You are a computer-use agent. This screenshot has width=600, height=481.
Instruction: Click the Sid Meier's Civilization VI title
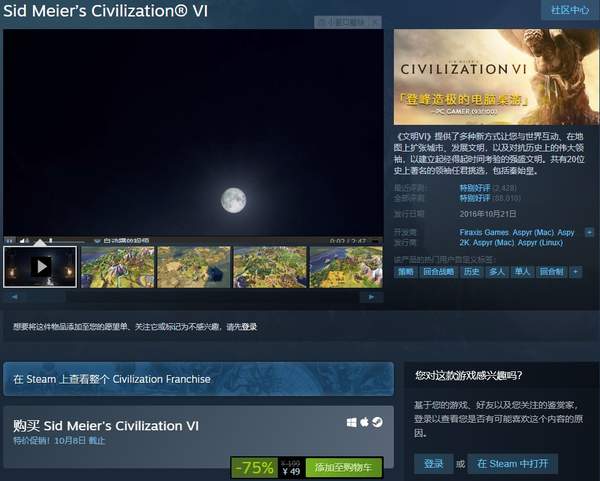click(105, 11)
